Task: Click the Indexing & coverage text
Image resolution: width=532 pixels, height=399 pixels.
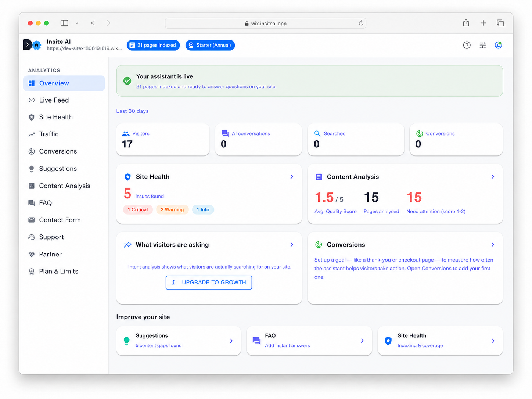Action: point(420,346)
